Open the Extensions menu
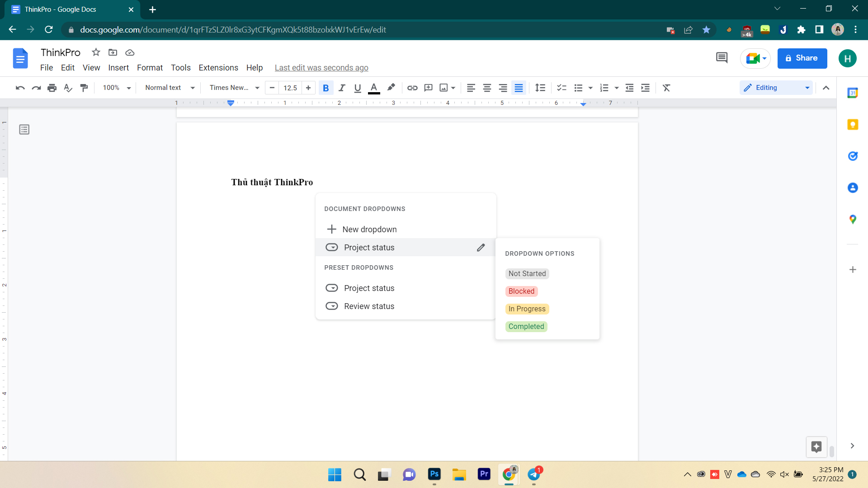Image resolution: width=868 pixels, height=488 pixels. [x=218, y=68]
